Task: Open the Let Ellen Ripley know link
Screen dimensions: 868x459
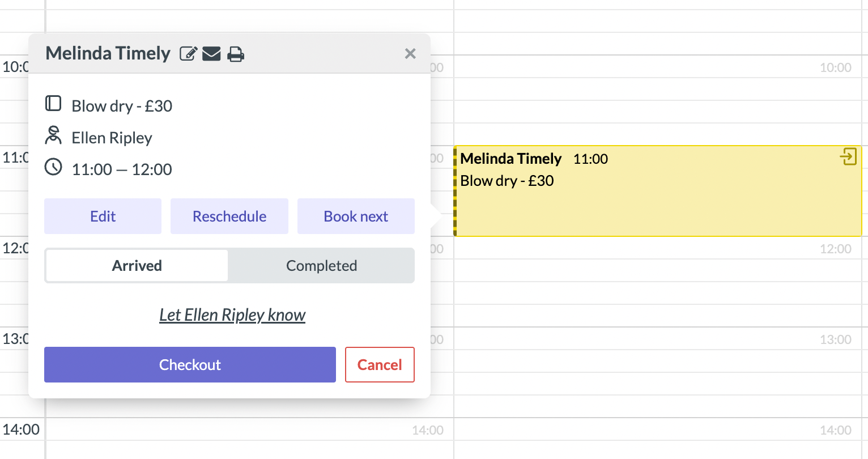Action: point(232,314)
